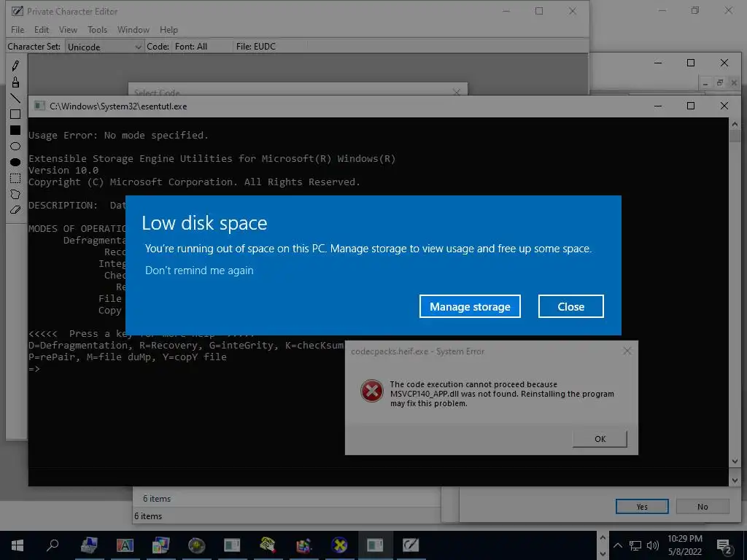Click the esentutl.exe window title bar icon
Image resolution: width=747 pixels, height=560 pixels.
(39, 106)
